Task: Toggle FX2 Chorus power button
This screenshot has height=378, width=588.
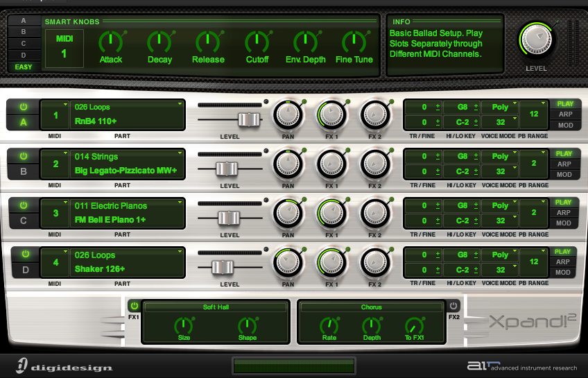Action: tap(453, 306)
